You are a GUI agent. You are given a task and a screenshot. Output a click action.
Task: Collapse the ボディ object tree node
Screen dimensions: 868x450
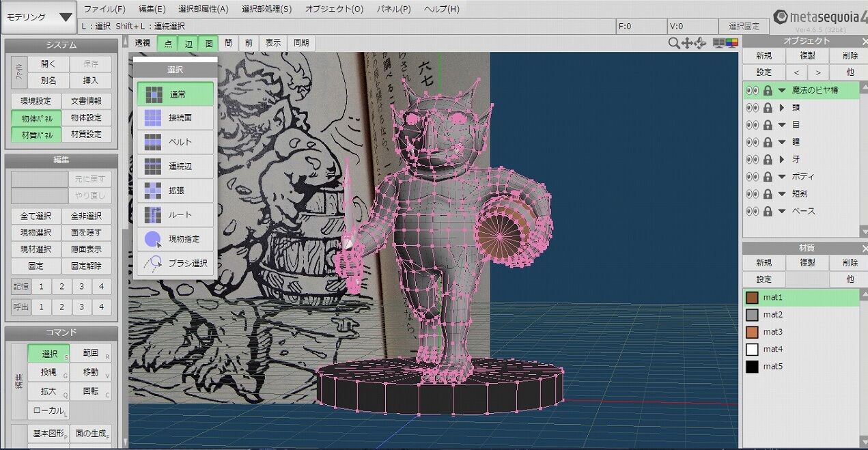[782, 176]
